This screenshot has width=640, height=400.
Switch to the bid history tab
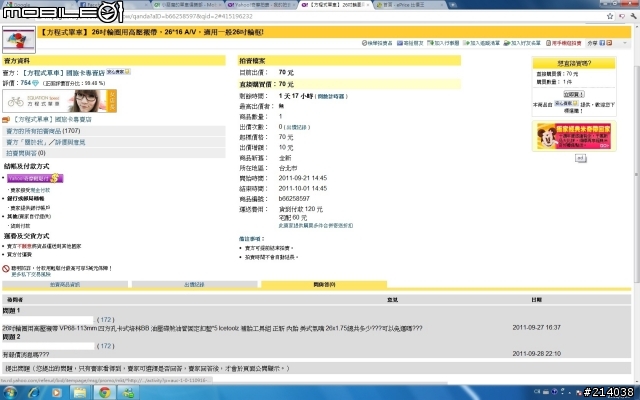tap(194, 284)
